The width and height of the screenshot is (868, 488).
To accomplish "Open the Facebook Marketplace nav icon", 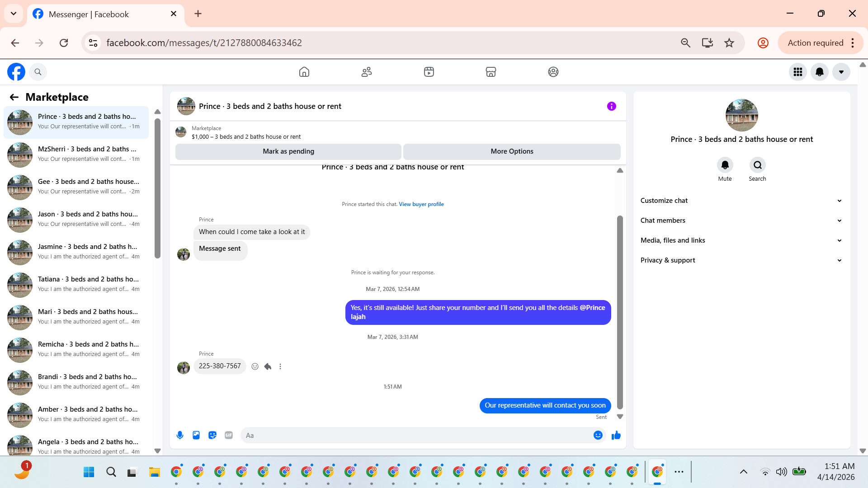I will coord(491,72).
